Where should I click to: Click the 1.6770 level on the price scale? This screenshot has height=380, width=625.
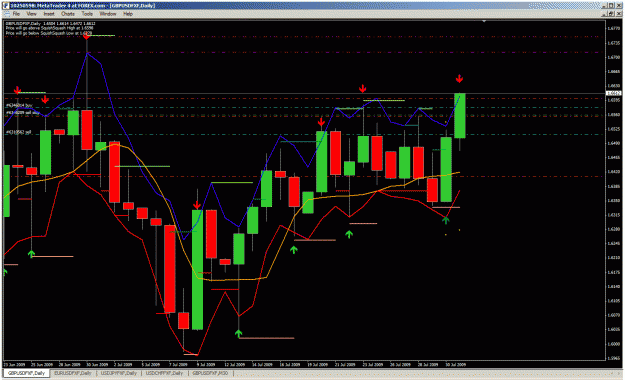613,28
